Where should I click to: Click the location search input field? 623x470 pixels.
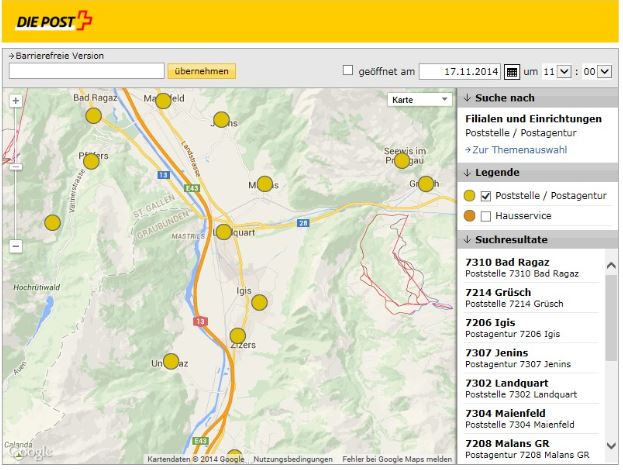click(85, 71)
